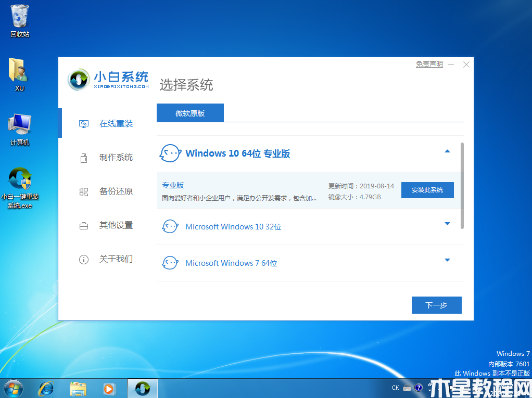Open the Recycle Bin desktop icon
Image resolution: width=532 pixels, height=398 pixels.
click(20, 21)
